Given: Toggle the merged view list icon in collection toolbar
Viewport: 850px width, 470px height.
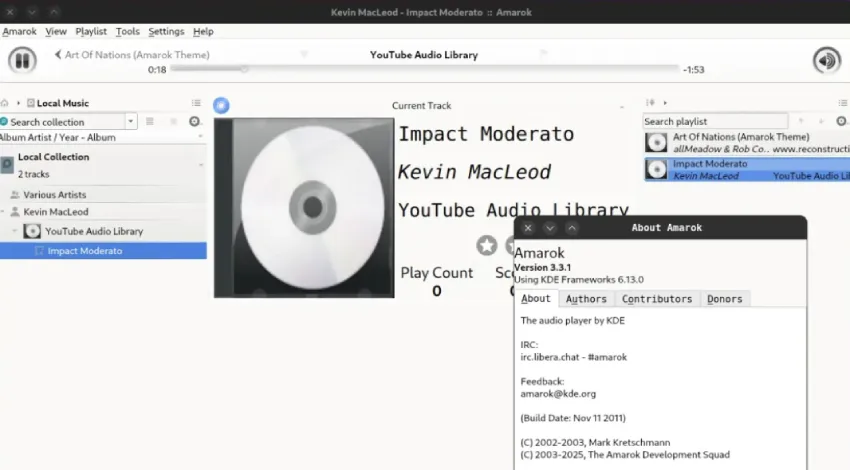Looking at the screenshot, I should click(150, 121).
